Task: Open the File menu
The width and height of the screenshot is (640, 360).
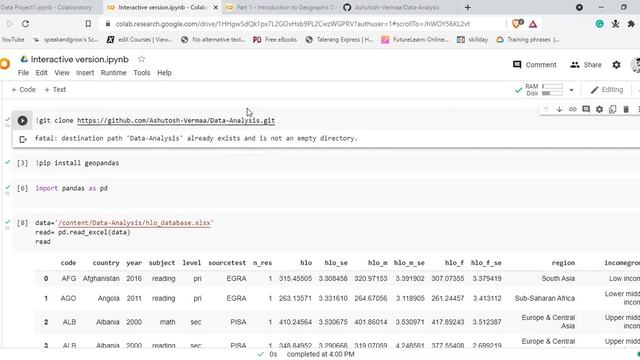Action: point(23,73)
